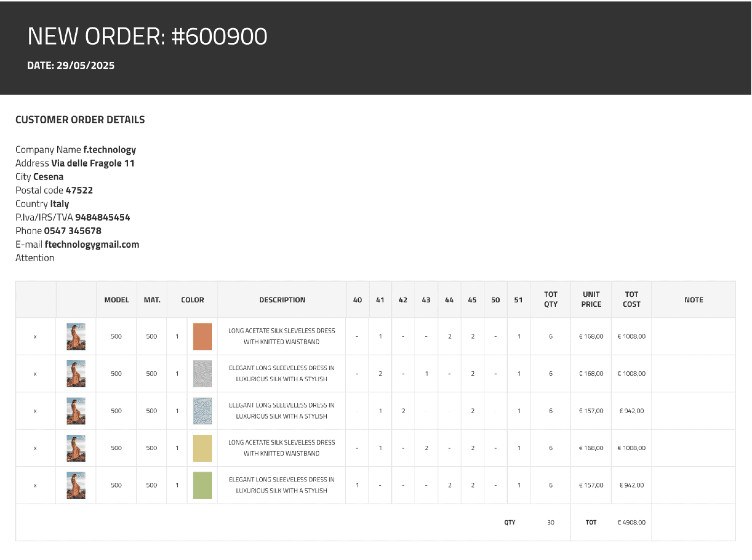
Task: Click the order number #600900 heading
Action: click(x=219, y=36)
